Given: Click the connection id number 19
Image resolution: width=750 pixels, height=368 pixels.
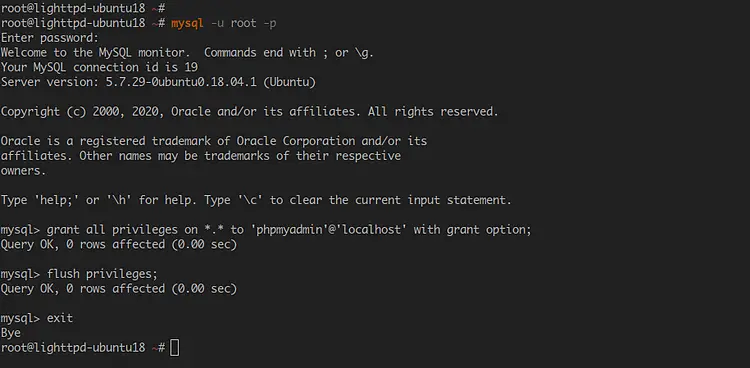Looking at the screenshot, I should coord(191,67).
